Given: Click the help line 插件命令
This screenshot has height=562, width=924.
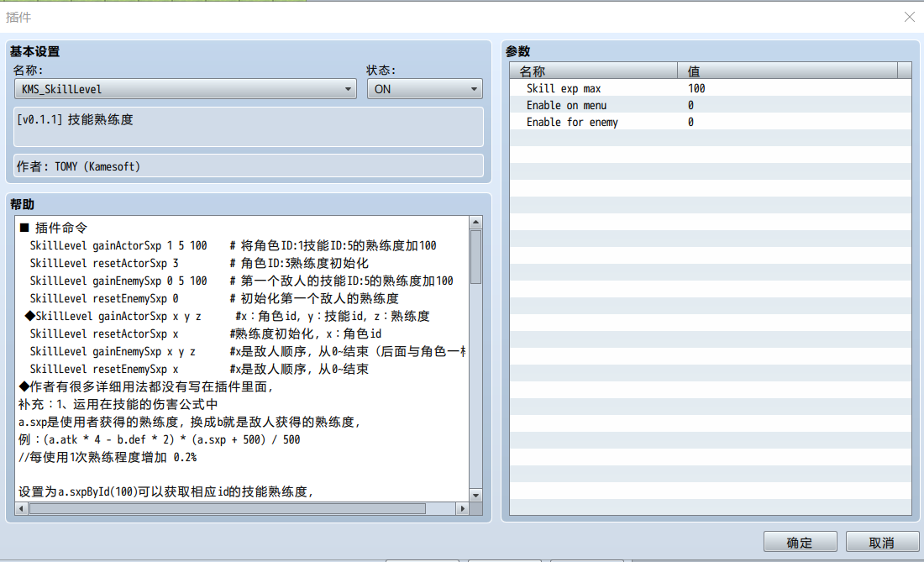Looking at the screenshot, I should pos(54,228).
